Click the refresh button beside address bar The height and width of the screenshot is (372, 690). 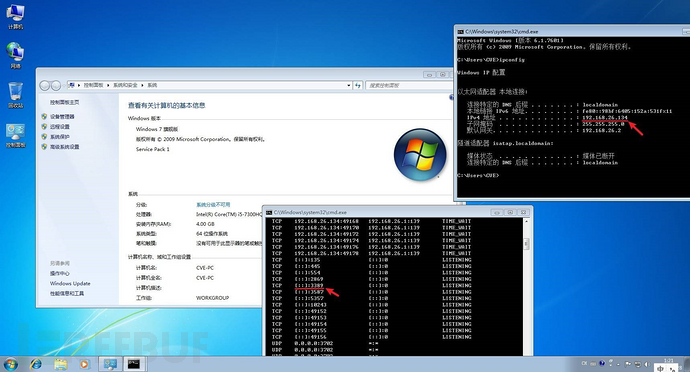358,85
